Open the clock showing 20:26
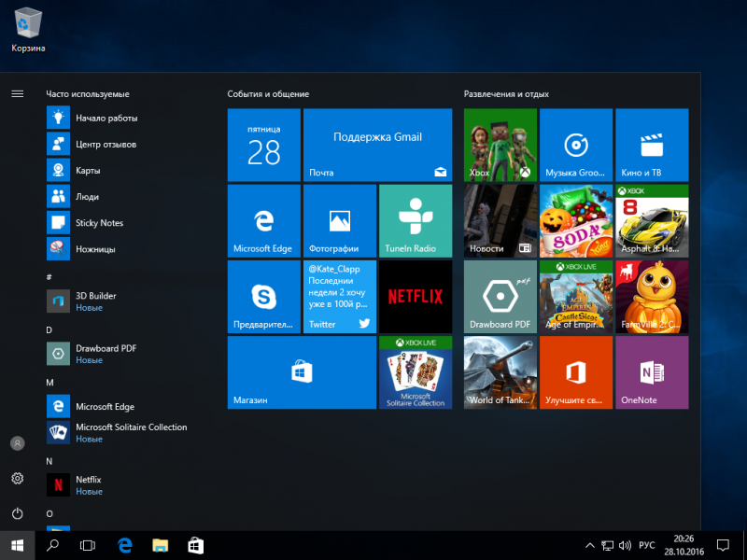This screenshot has width=747, height=560. (x=684, y=546)
